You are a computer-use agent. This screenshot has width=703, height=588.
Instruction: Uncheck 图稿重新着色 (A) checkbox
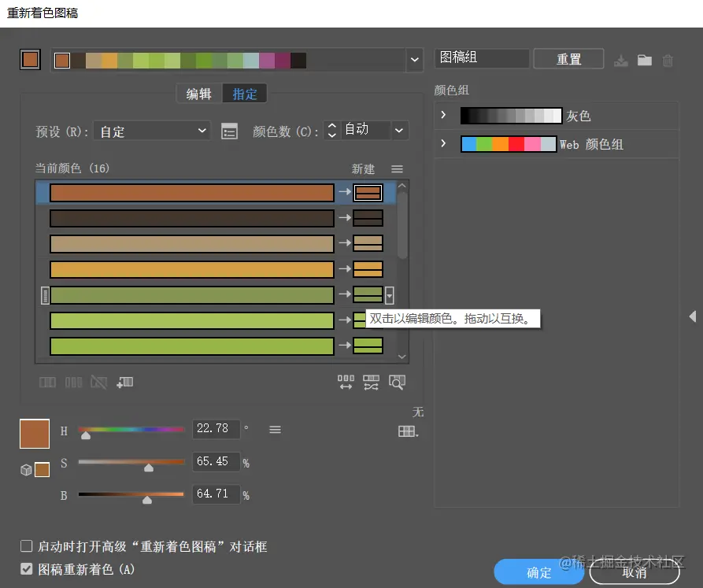pos(27,569)
